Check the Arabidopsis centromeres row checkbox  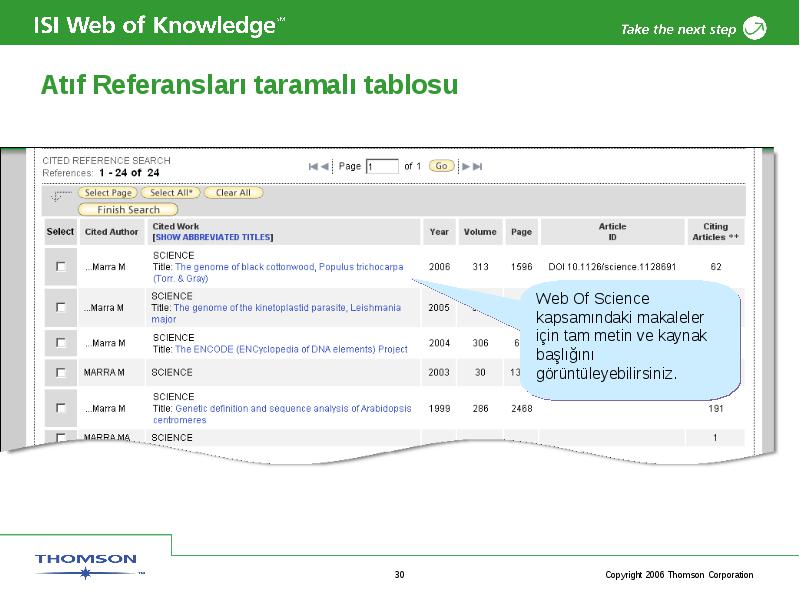click(61, 408)
